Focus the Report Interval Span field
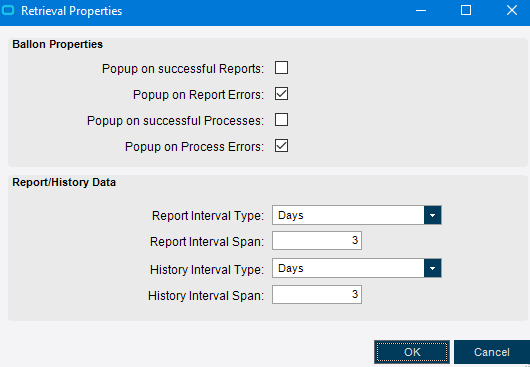 317,241
